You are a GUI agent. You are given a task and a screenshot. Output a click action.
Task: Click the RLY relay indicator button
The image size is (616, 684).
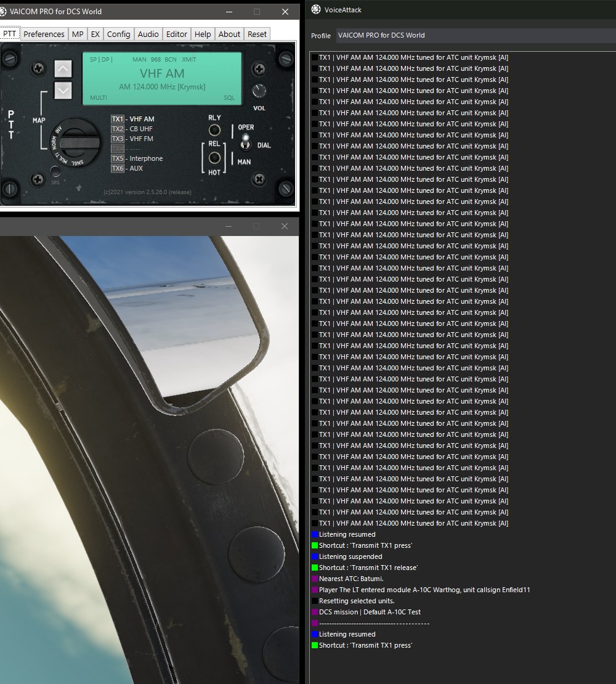point(214,130)
